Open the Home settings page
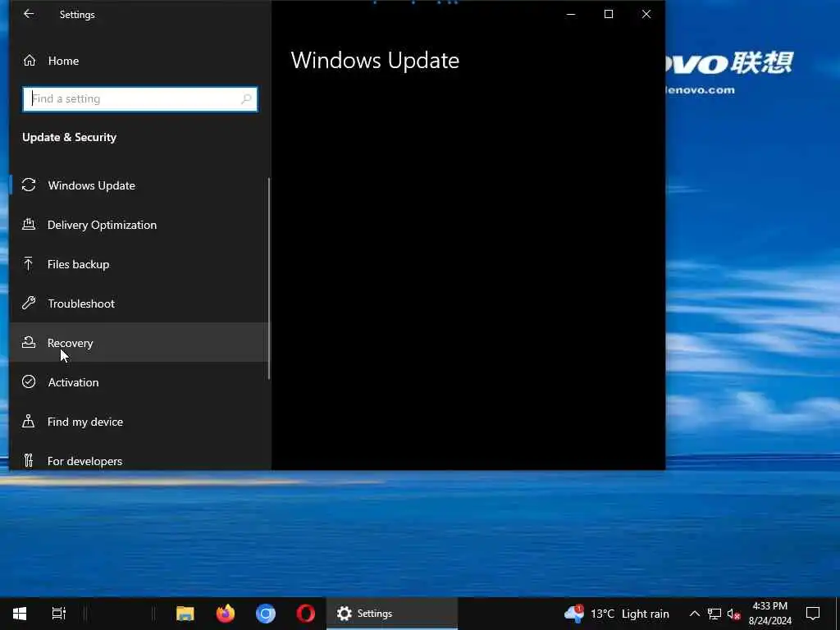Screen dimensions: 840x630 (x=139, y=61)
